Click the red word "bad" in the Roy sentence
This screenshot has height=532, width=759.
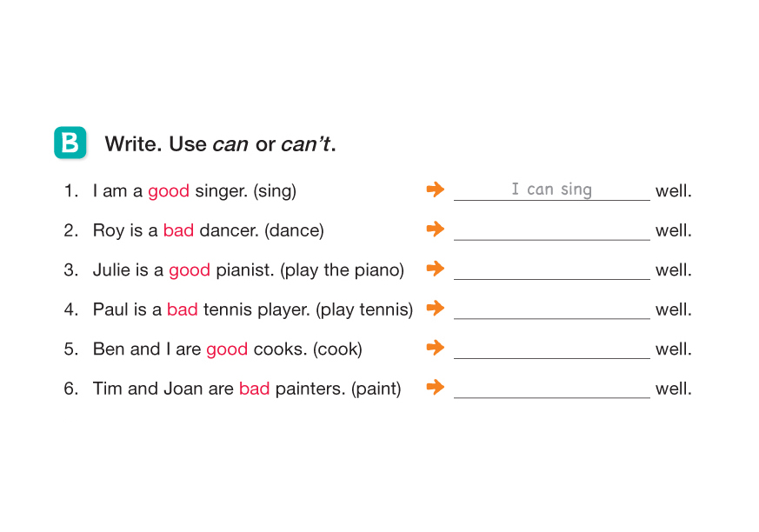pos(178,231)
